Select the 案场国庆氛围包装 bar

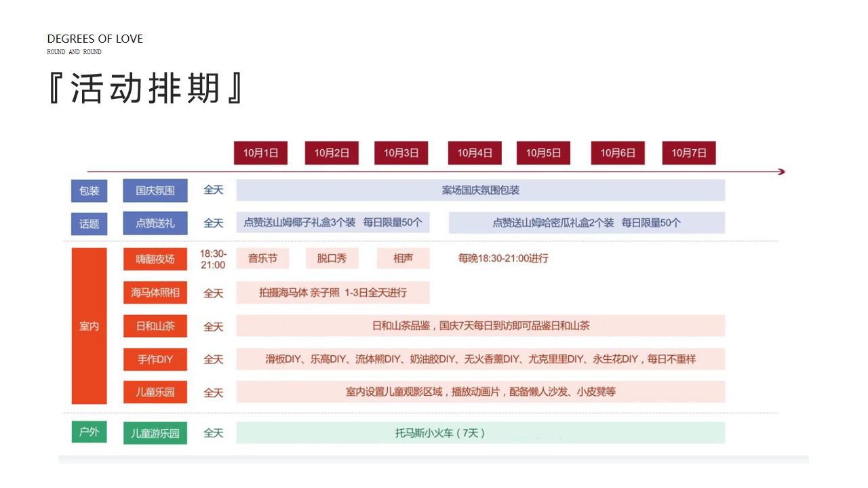[x=481, y=190]
